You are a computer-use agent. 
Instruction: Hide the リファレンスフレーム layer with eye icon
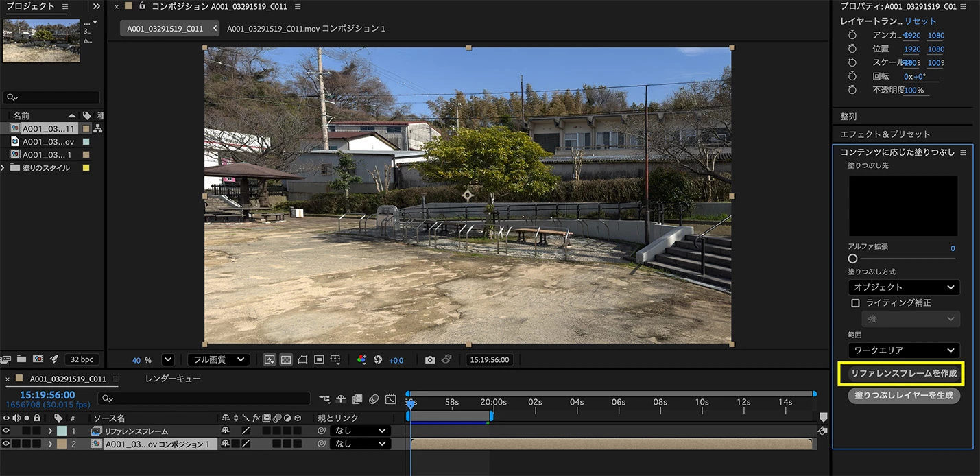click(6, 431)
